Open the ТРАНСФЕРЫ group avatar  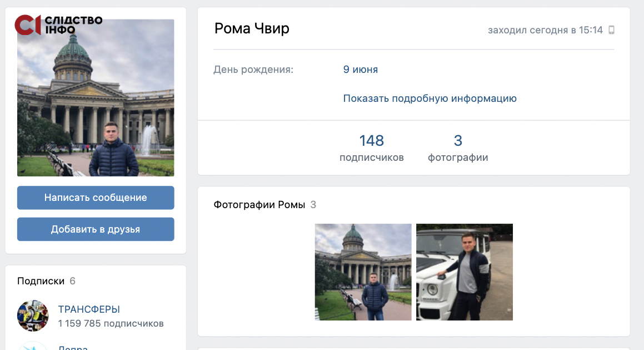pos(33,316)
